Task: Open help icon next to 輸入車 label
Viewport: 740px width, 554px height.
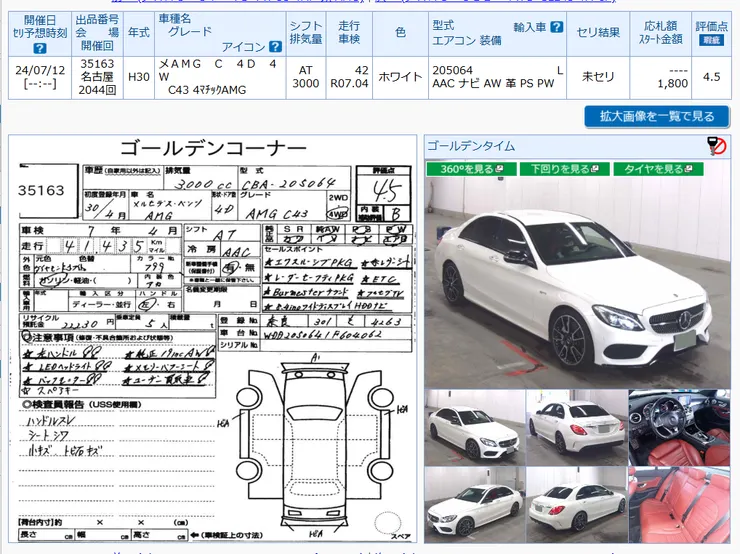Action: 557,27
